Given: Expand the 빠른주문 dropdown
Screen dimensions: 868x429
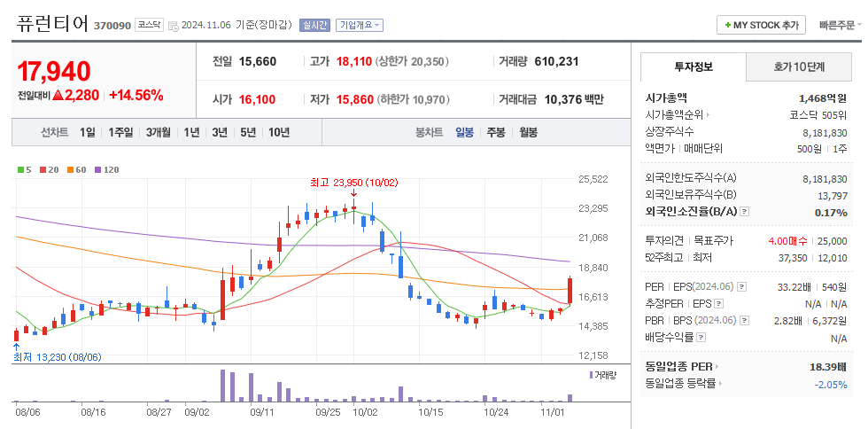Looking at the screenshot, I should (x=841, y=25).
